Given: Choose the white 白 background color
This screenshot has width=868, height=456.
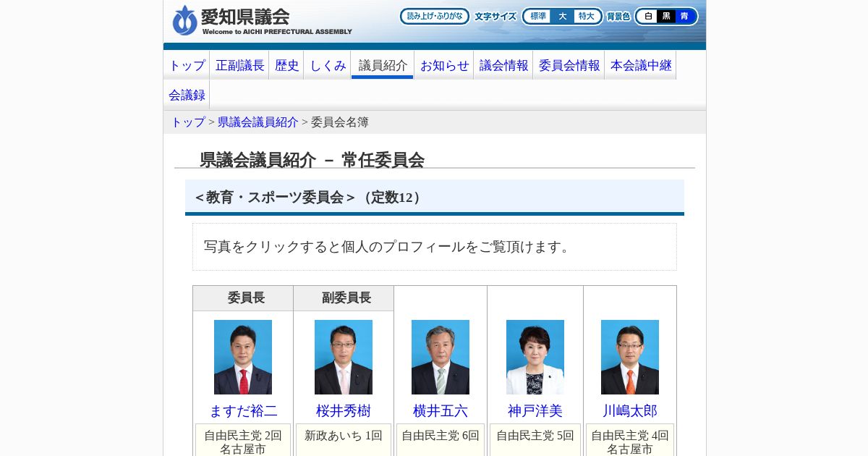Looking at the screenshot, I should (x=647, y=16).
